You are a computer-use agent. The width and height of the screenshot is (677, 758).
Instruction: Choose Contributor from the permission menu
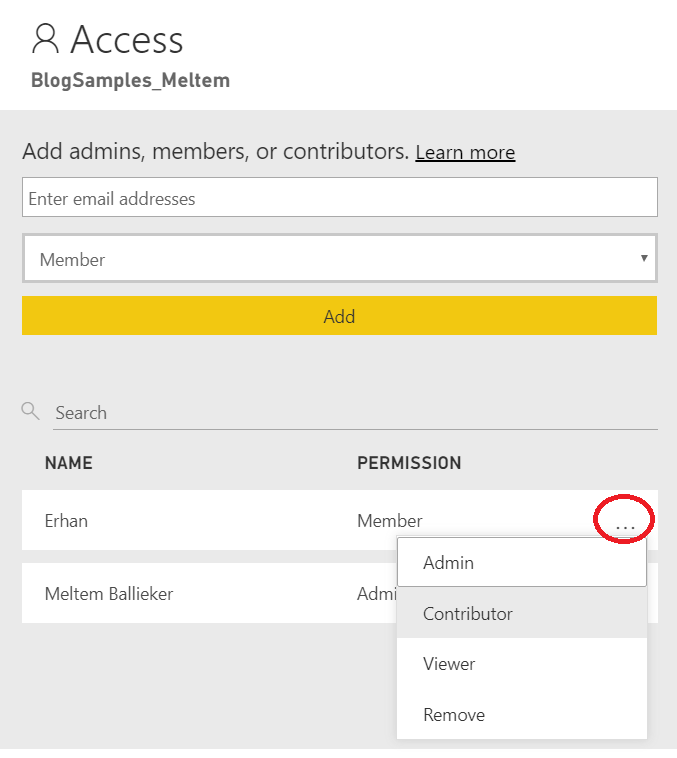pos(468,614)
